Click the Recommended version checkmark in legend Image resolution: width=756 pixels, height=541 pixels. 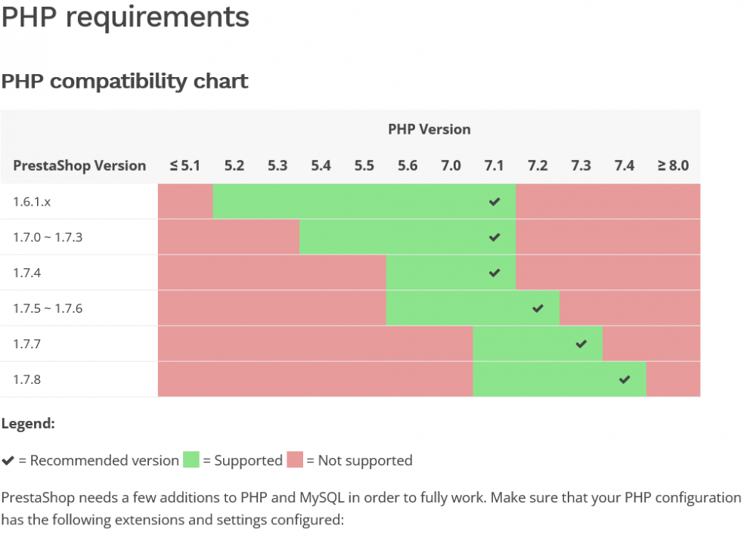(8, 461)
